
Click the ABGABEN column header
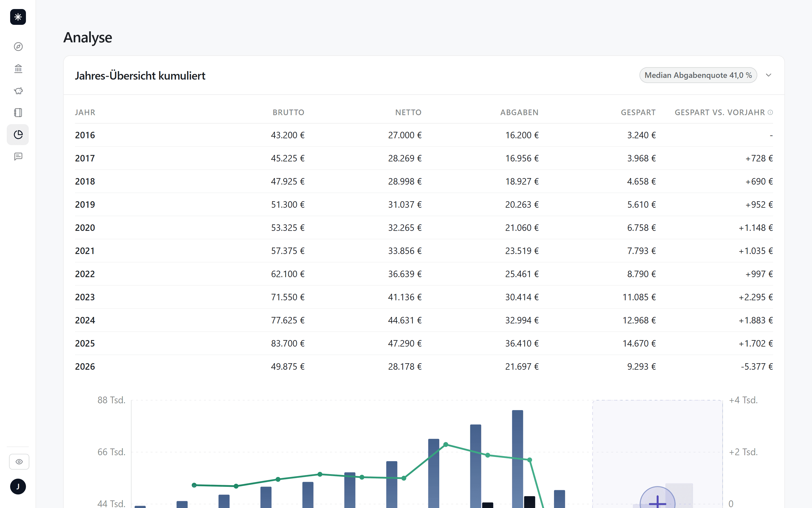pos(519,113)
